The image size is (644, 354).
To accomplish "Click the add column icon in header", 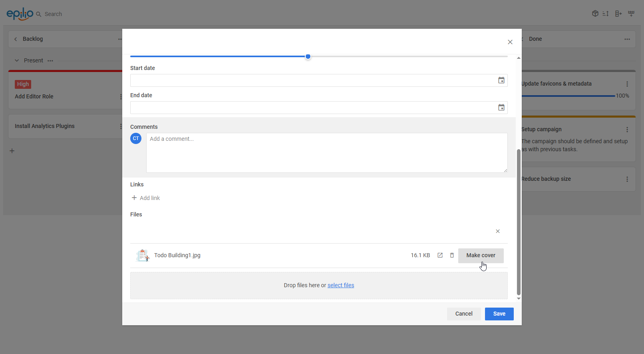I will pos(618,14).
